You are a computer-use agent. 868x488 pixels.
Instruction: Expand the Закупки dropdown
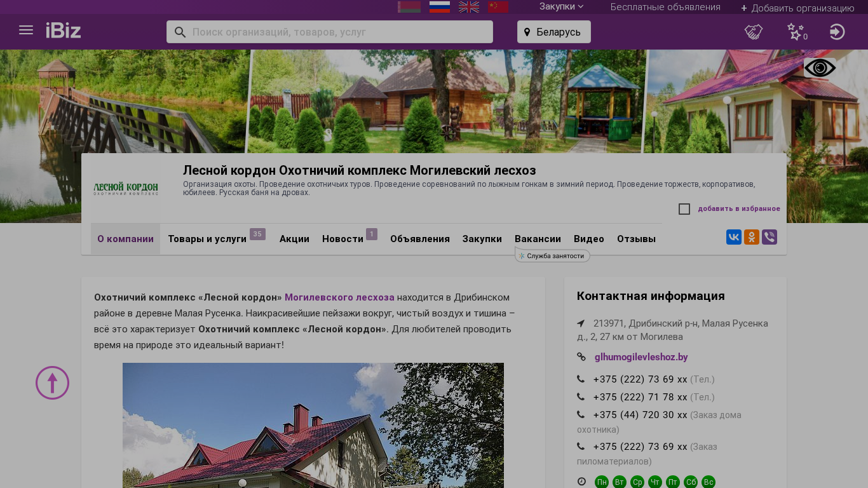tap(561, 7)
